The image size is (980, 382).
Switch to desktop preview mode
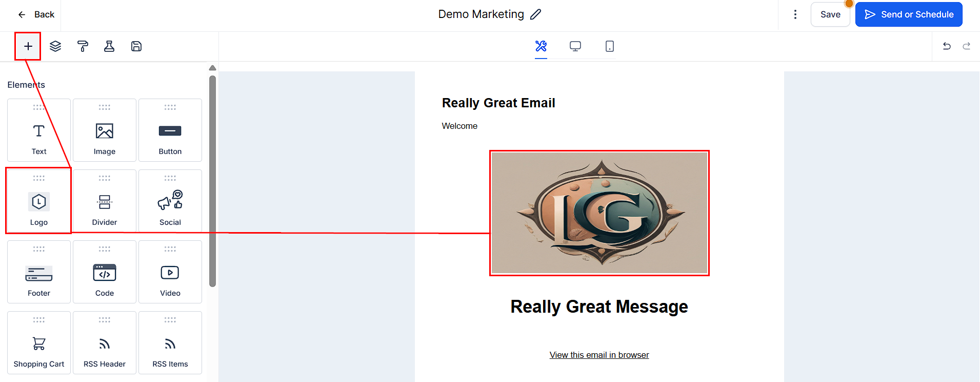coord(575,46)
